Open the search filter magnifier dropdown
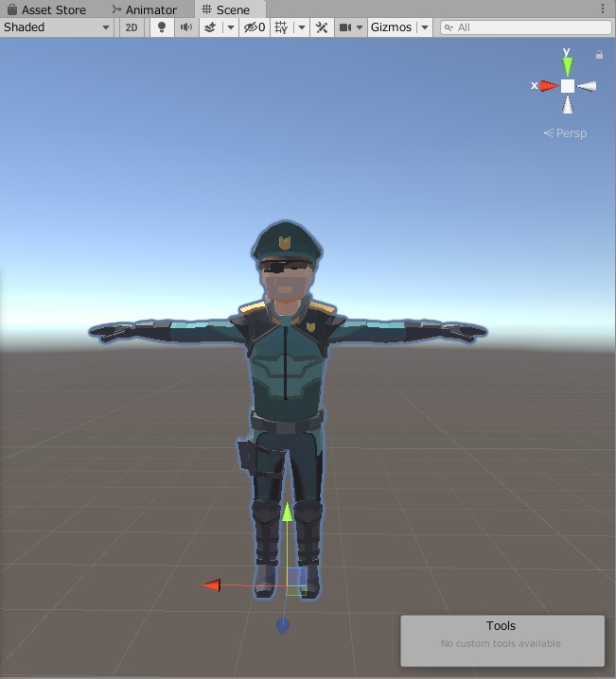Image resolution: width=616 pixels, height=679 pixels. (x=449, y=27)
